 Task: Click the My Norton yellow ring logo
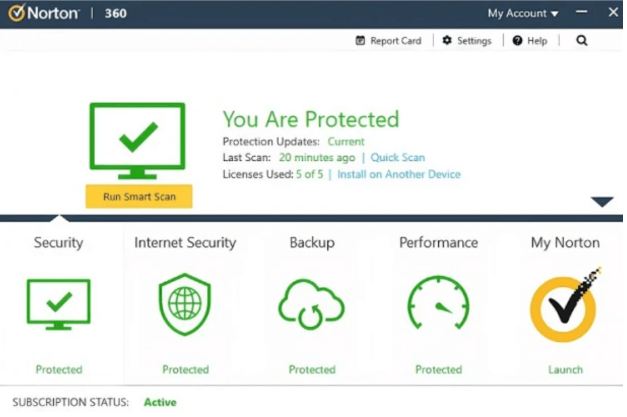click(x=565, y=305)
